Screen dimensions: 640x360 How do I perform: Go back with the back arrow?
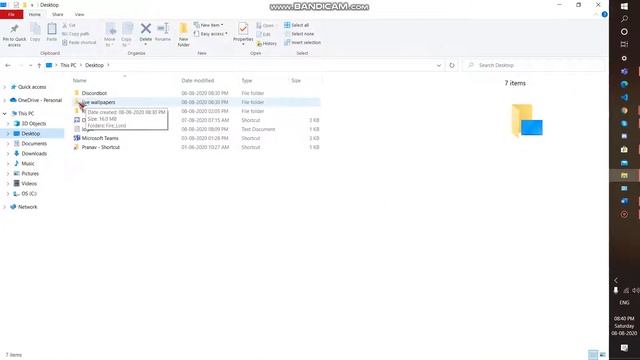tap(8, 65)
